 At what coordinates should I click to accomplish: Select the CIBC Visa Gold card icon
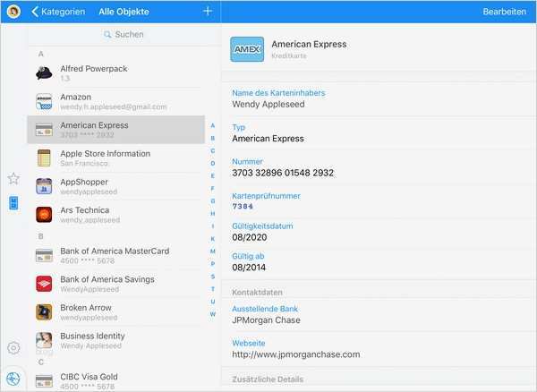pos(44,381)
